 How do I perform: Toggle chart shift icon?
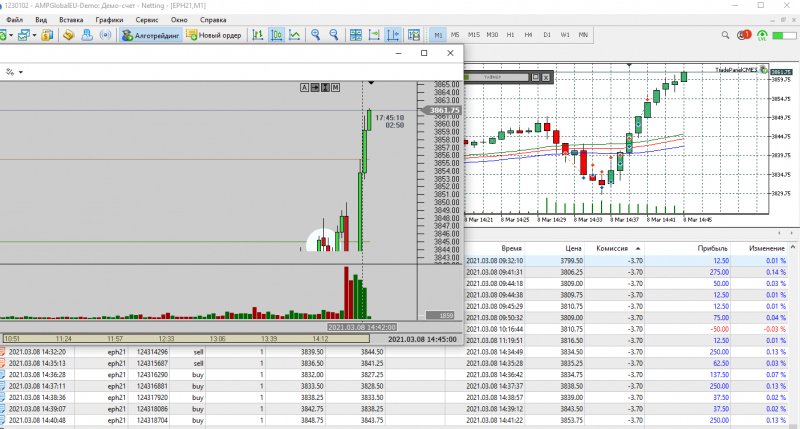(x=392, y=35)
